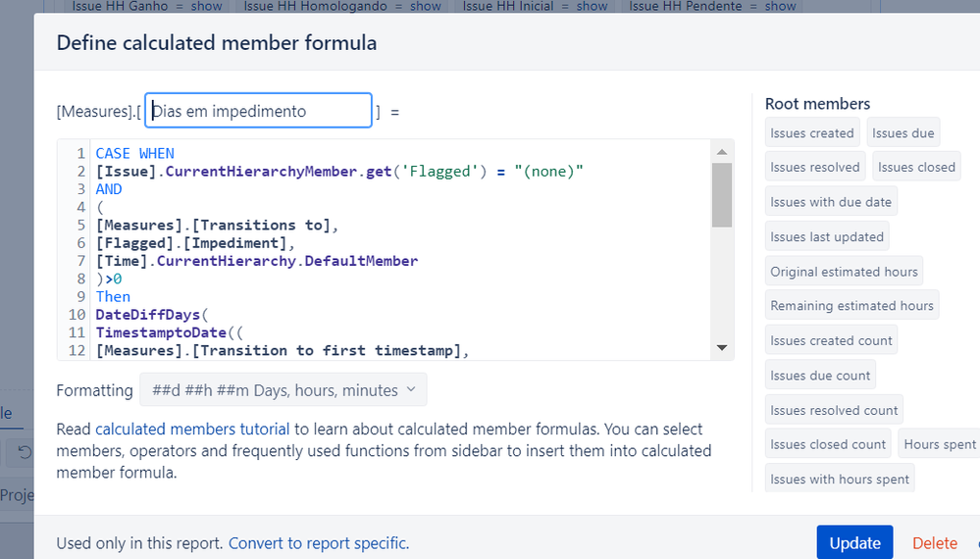980x559 pixels.
Task: Open the Formatting dropdown
Action: [284, 389]
